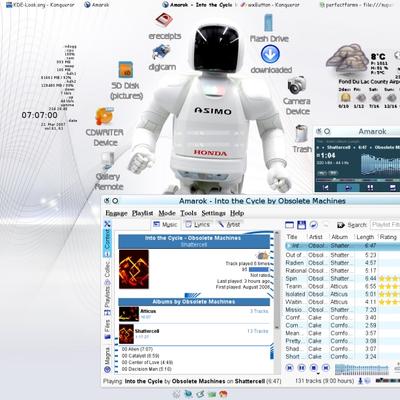Switch to the Music tab
Image resolution: width=400 pixels, height=400 pixels.
165,225
